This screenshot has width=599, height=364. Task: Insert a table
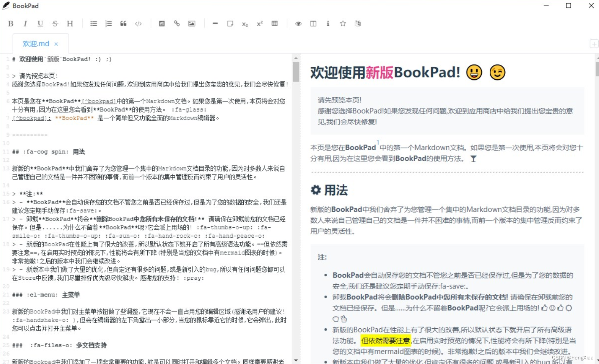pos(275,24)
